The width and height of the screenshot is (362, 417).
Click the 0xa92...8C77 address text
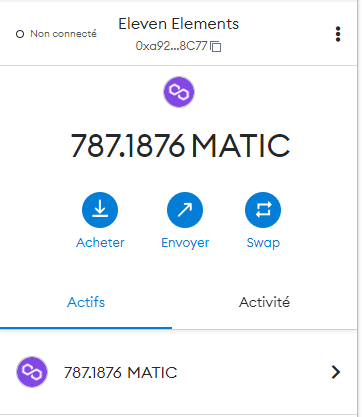[x=171, y=46]
